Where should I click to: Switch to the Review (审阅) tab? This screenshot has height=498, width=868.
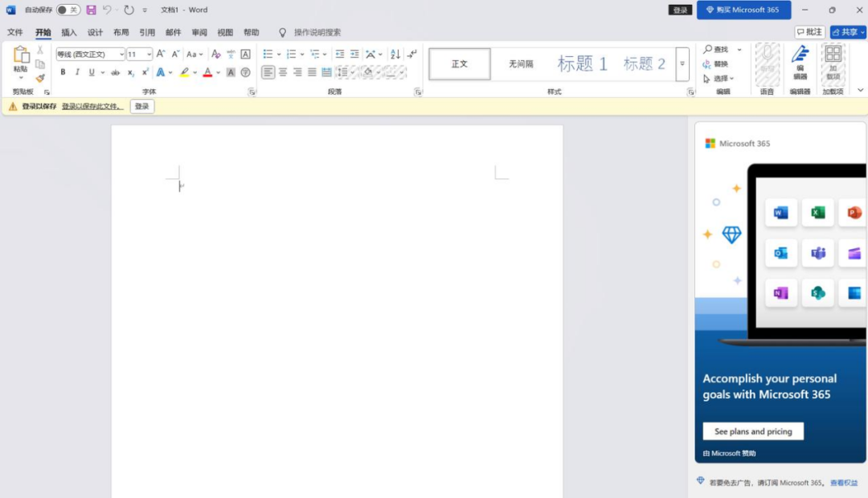point(199,32)
